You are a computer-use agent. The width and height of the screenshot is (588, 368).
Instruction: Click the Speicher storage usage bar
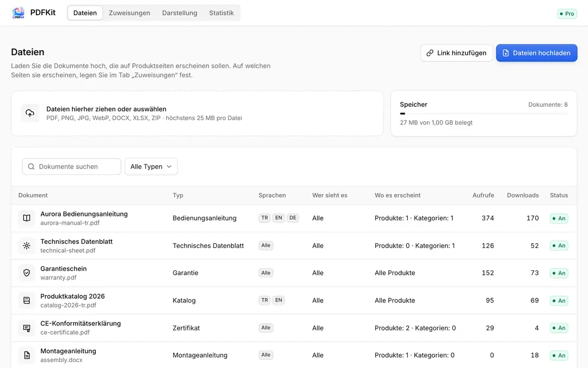[484, 113]
